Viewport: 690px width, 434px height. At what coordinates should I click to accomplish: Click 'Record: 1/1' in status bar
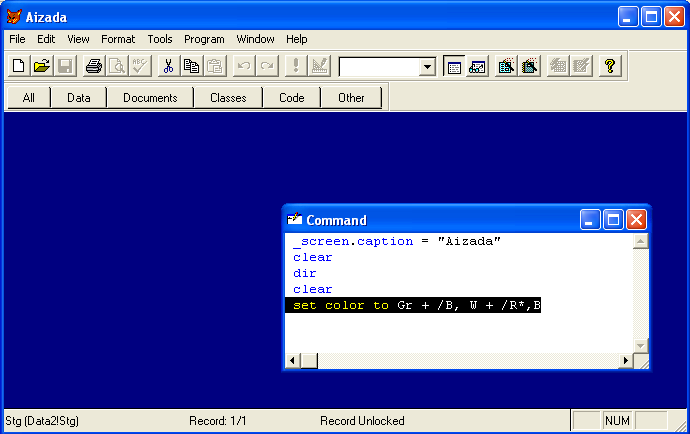click(x=218, y=421)
